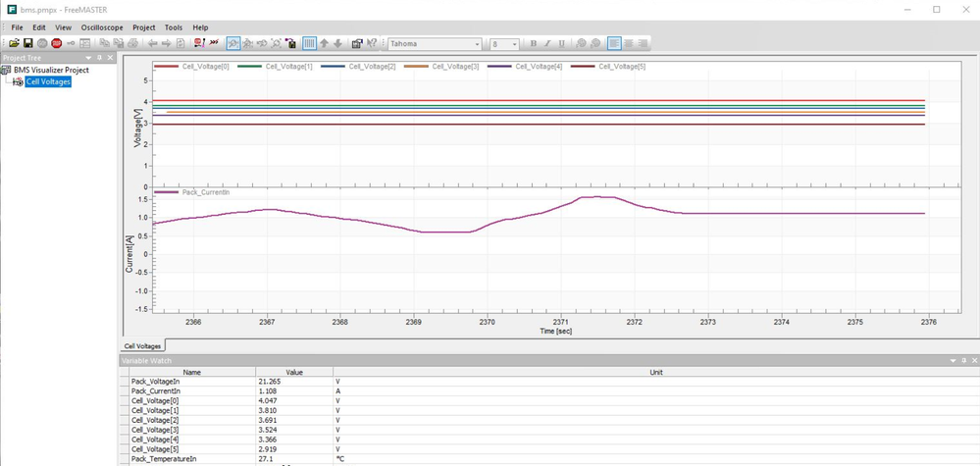
Task: Open Project Tree panel dropdown arrow
Action: pyautogui.click(x=88, y=58)
